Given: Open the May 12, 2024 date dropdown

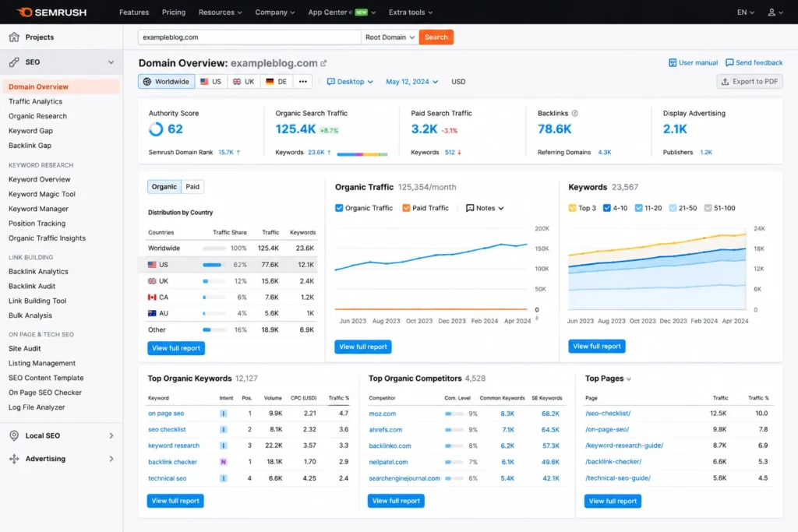Looking at the screenshot, I should (x=411, y=81).
